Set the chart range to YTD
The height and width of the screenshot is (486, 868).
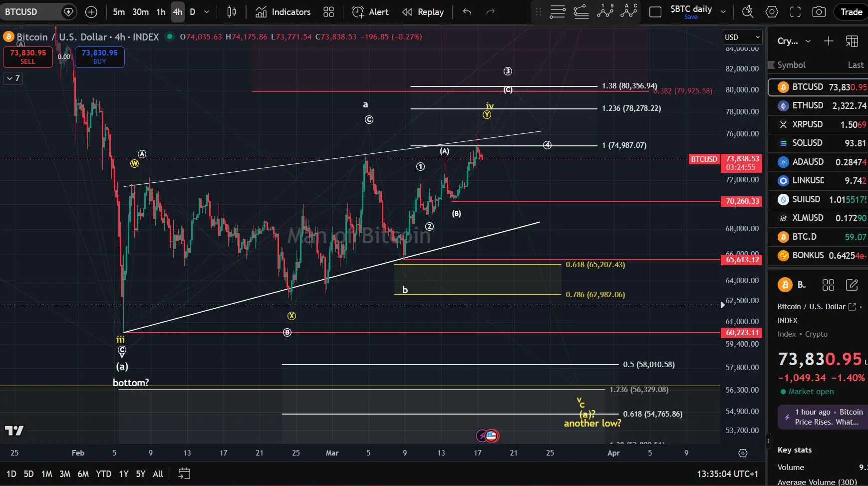[103, 474]
